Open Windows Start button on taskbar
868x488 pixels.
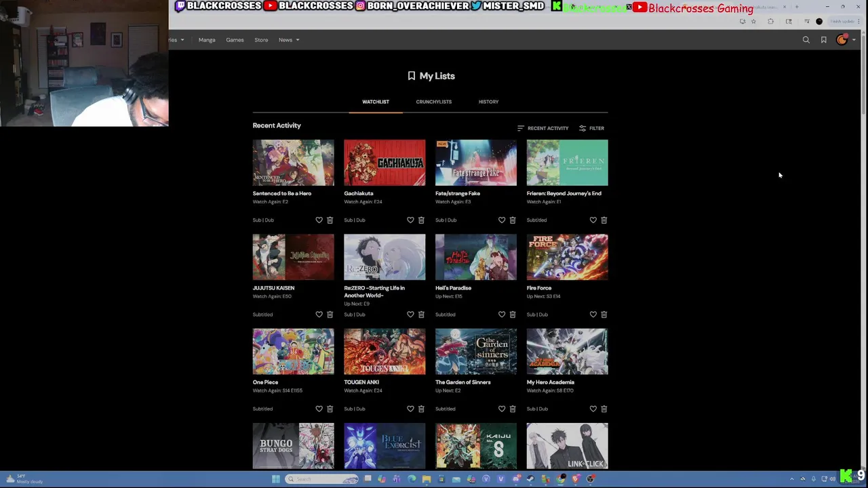pyautogui.click(x=275, y=479)
